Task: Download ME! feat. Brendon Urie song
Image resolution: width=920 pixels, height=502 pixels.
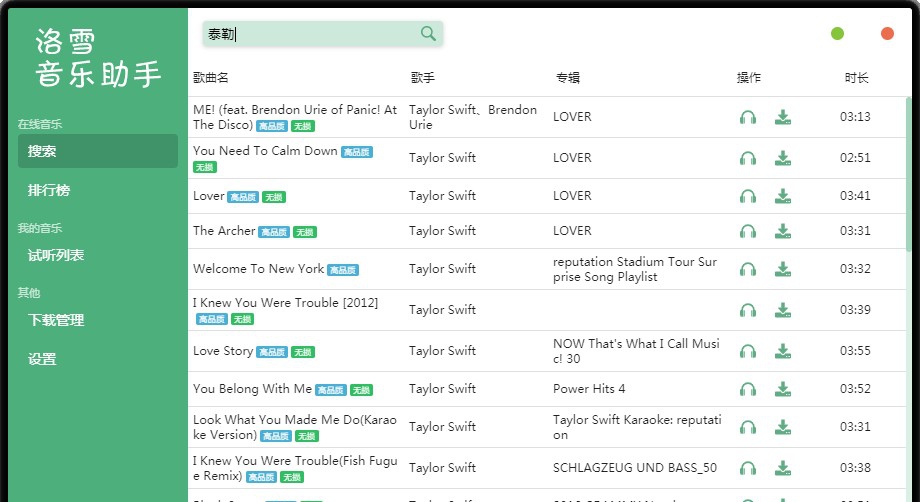Action: (x=783, y=117)
